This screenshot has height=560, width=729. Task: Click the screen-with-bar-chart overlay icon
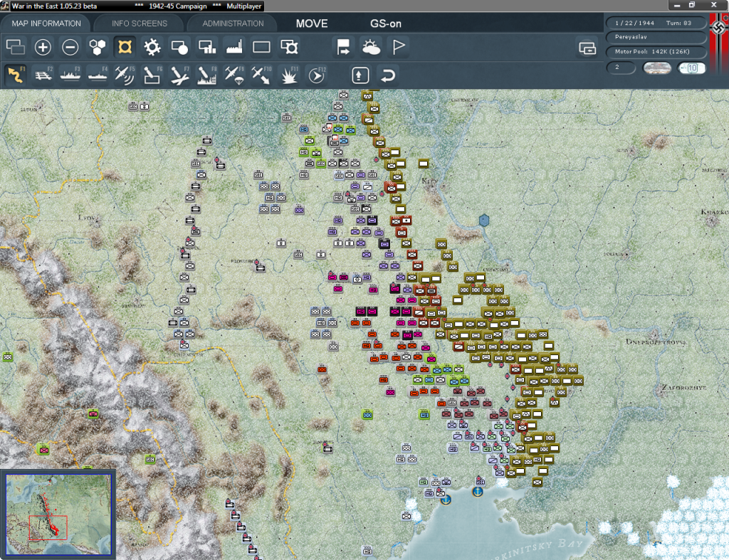[x=207, y=47]
